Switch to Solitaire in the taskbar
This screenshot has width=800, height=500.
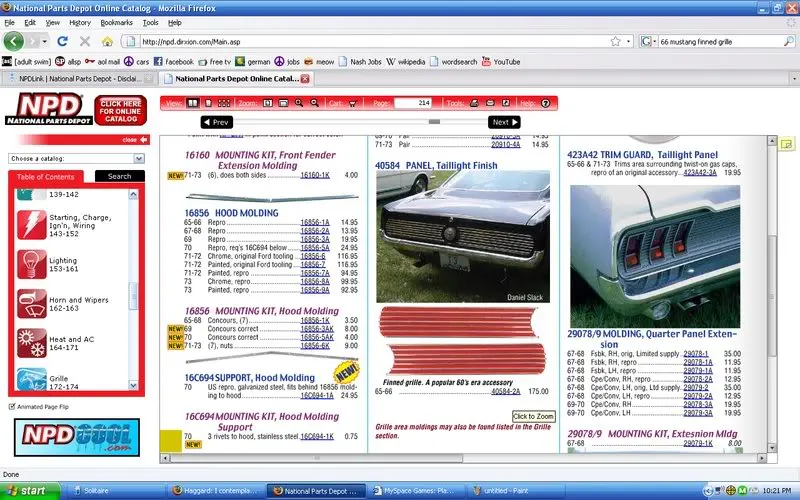point(115,491)
